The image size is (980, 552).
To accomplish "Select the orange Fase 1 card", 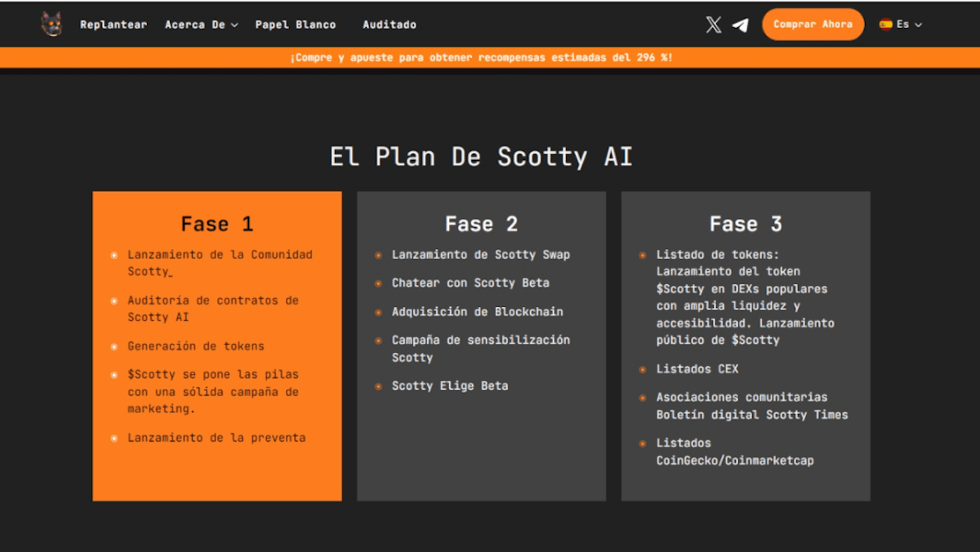I will tap(217, 346).
